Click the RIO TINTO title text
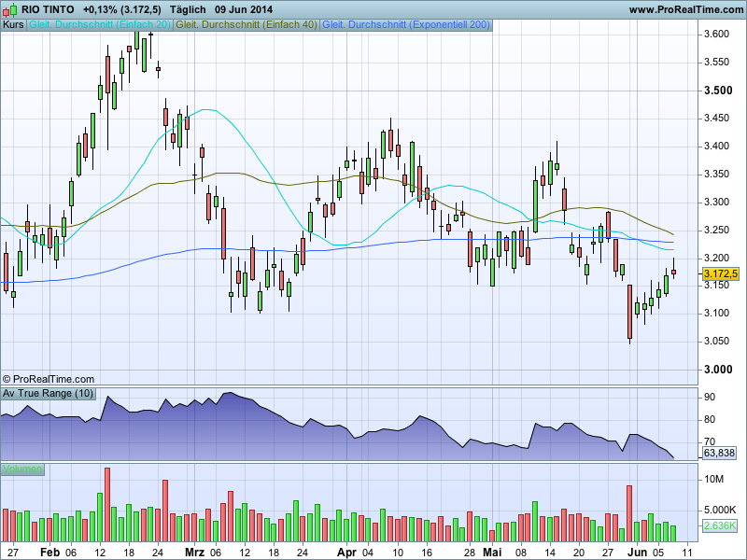The height and width of the screenshot is (560, 747). click(48, 9)
